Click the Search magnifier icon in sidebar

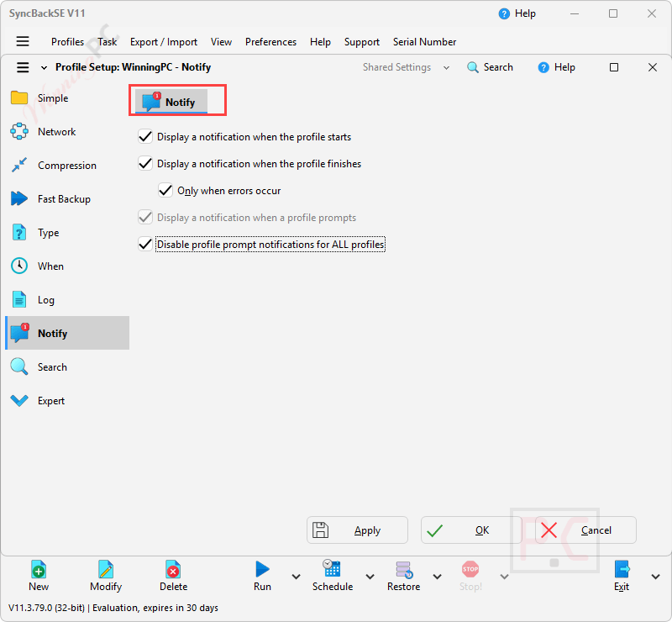[19, 366]
